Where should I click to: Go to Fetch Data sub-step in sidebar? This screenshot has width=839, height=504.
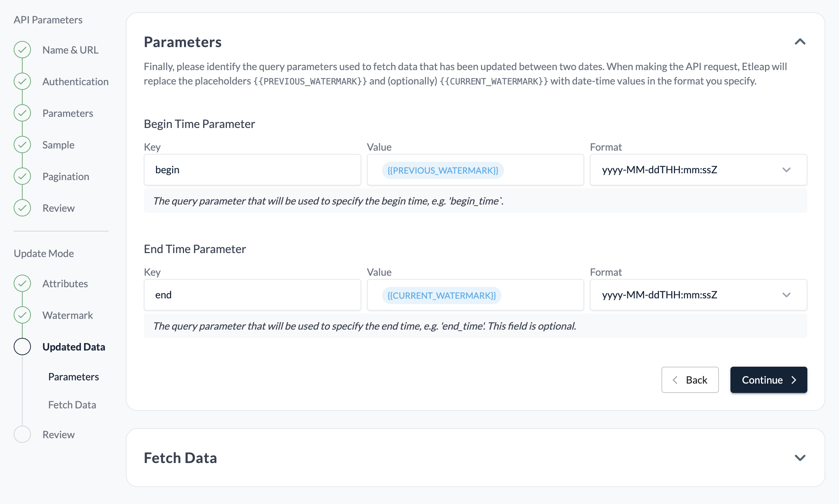[72, 405]
